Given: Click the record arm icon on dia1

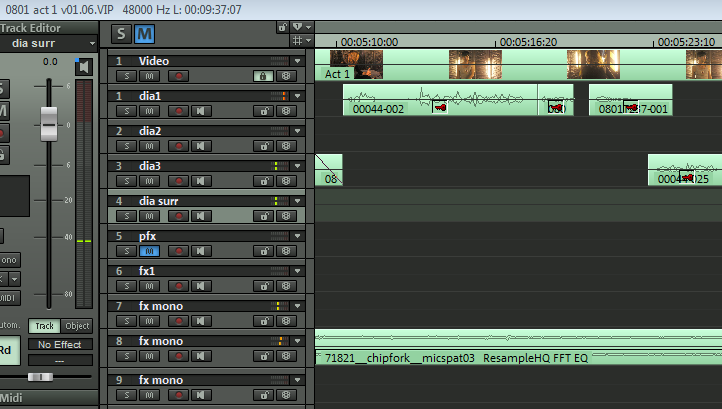Looking at the screenshot, I should pos(179,110).
